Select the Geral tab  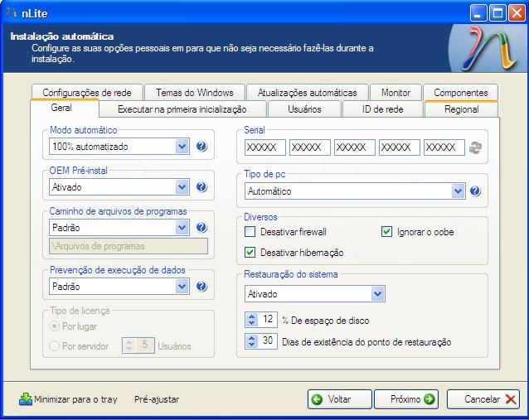[65, 108]
